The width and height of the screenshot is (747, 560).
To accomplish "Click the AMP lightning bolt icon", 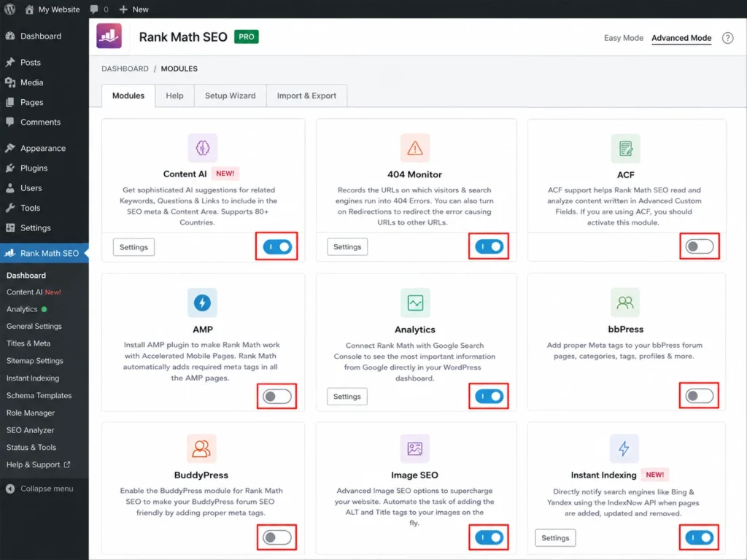I will pos(203,303).
